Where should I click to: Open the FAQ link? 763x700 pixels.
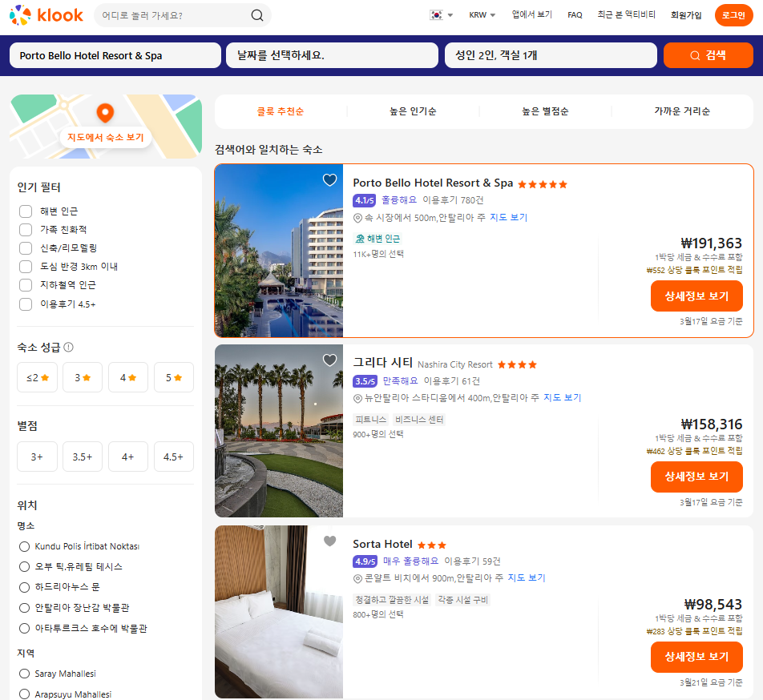click(x=575, y=15)
